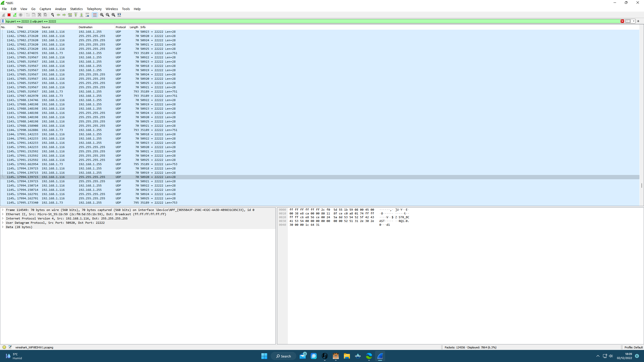Screen dimensions: 644x362
Task: Open Windows taskbar Search box
Action: [284, 356]
